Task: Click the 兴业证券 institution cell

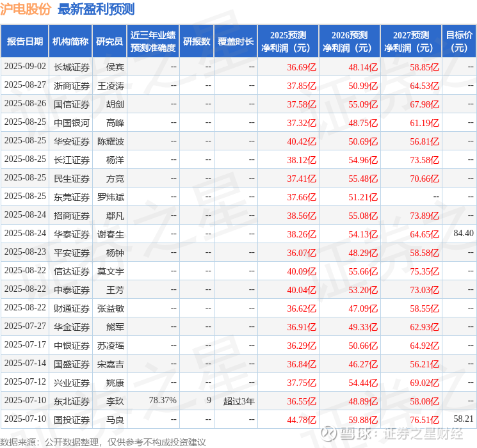Action: pyautogui.click(x=72, y=383)
